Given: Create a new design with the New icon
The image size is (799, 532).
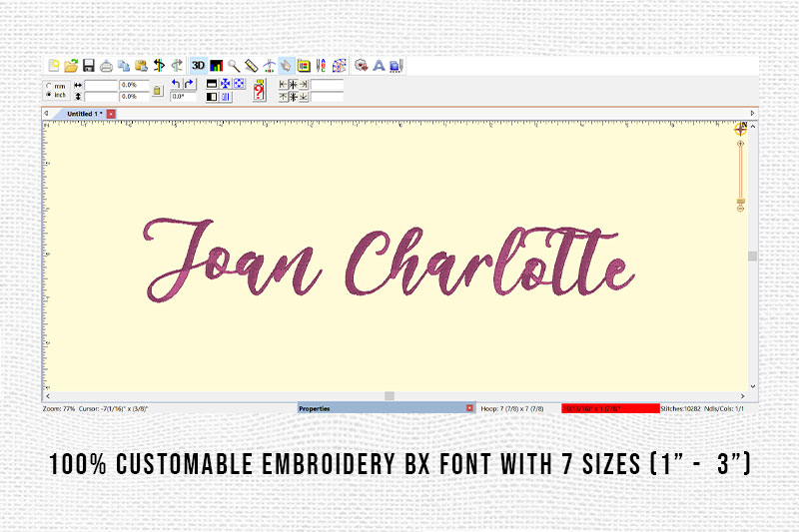Looking at the screenshot, I should 54,66.
